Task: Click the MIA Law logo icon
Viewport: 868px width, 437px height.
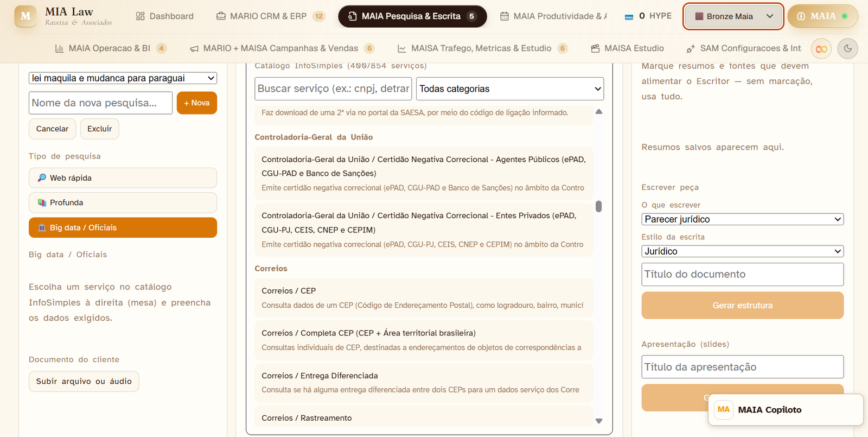Action: click(25, 16)
